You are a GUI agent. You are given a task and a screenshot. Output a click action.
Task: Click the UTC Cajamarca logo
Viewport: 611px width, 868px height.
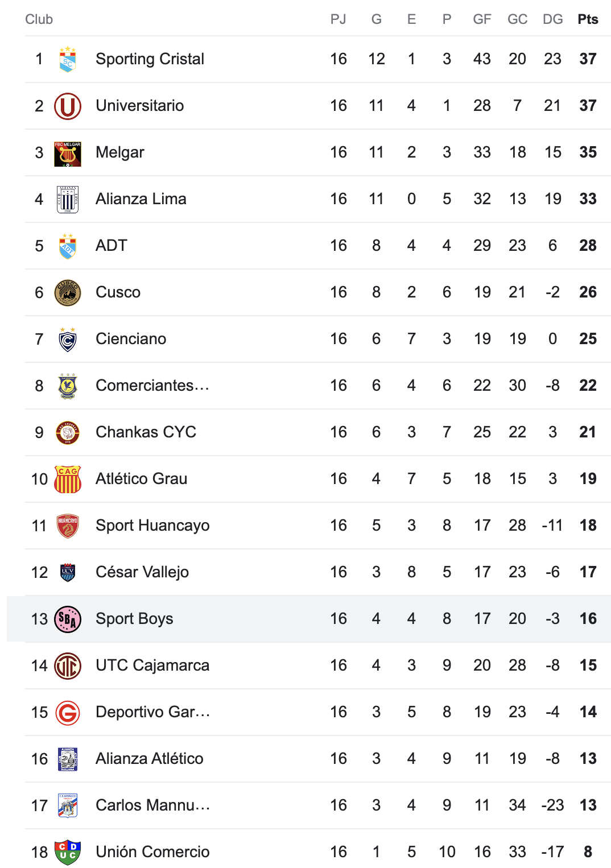tap(68, 666)
